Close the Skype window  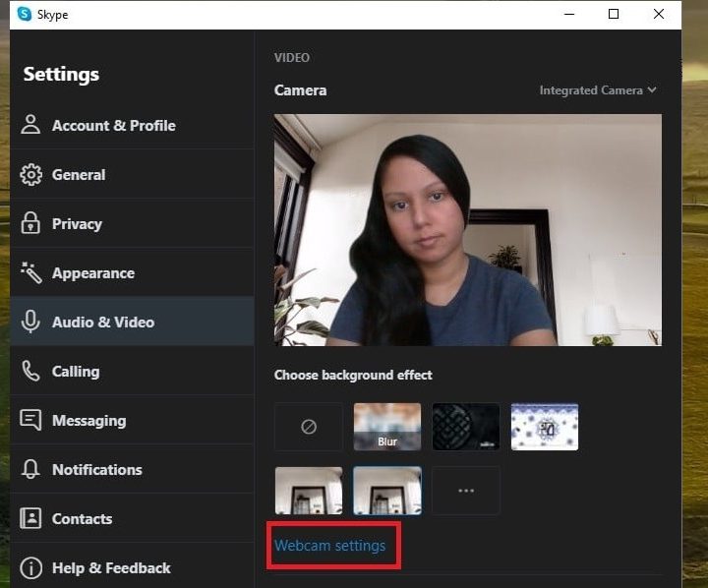point(658,14)
